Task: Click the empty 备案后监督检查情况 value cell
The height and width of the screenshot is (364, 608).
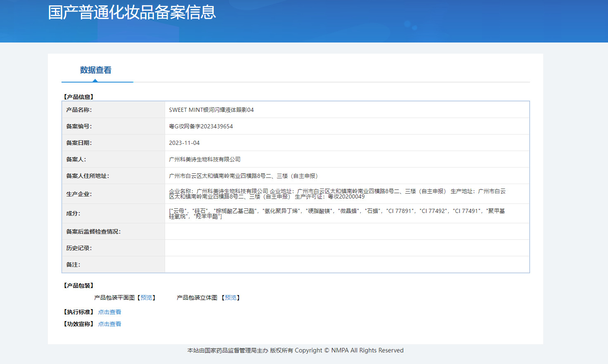Action: (347, 232)
